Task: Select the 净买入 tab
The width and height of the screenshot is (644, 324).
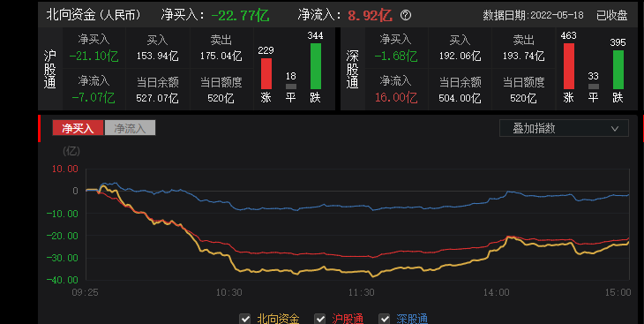Action: [78, 128]
